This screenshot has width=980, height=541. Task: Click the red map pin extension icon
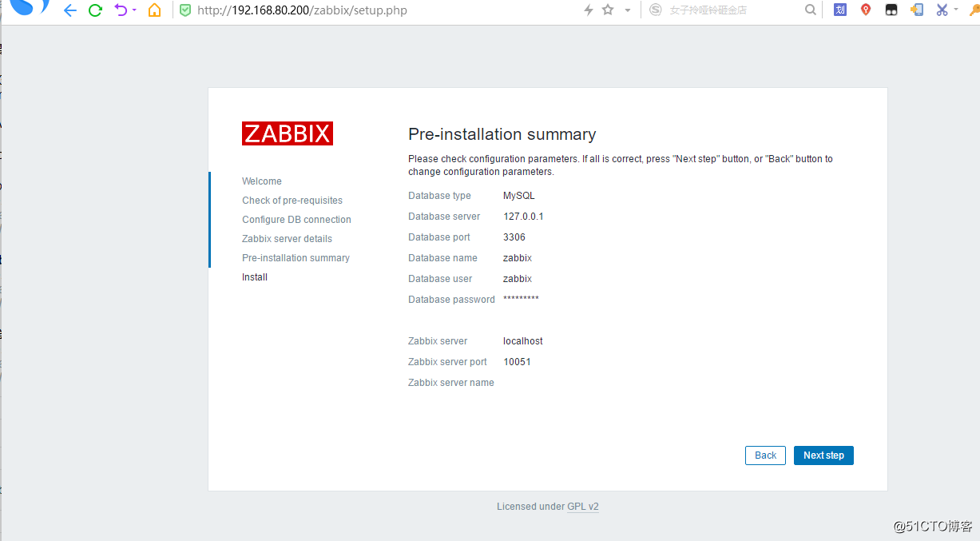click(x=866, y=10)
